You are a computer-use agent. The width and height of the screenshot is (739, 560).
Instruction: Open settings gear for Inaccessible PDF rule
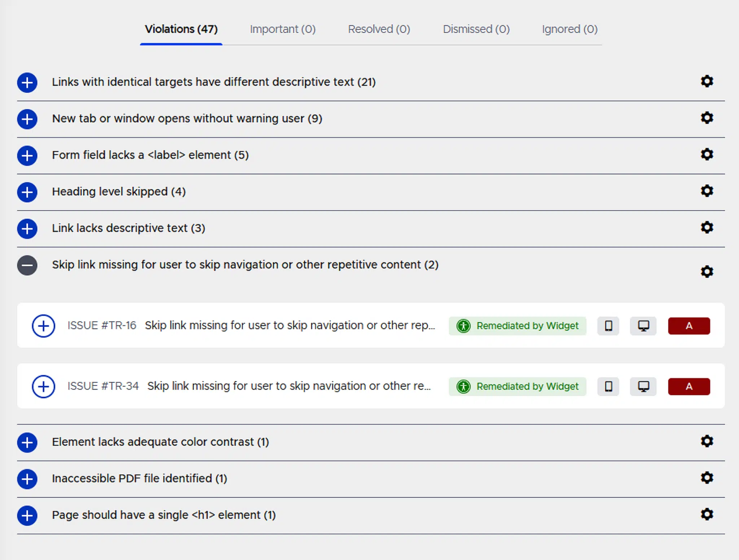[707, 478]
